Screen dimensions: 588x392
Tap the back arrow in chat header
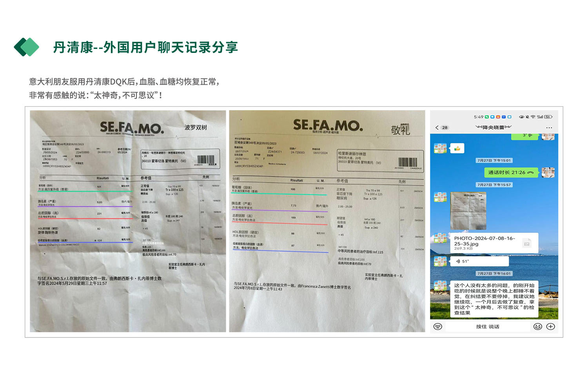[437, 127]
